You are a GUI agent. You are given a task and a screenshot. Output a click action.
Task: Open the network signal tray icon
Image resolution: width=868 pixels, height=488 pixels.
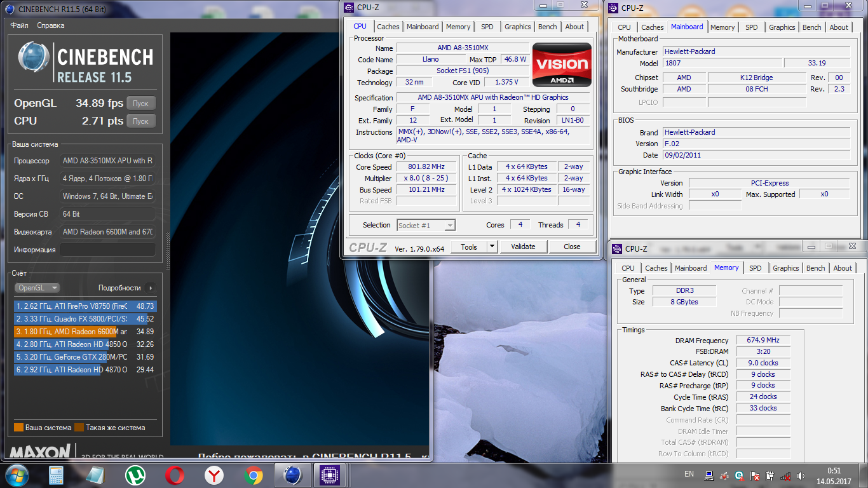pyautogui.click(x=785, y=475)
